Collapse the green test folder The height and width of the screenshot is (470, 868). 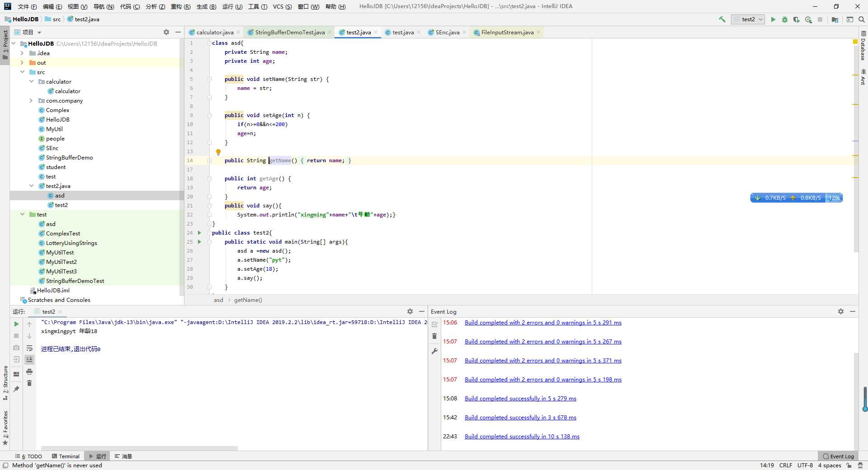pos(22,214)
